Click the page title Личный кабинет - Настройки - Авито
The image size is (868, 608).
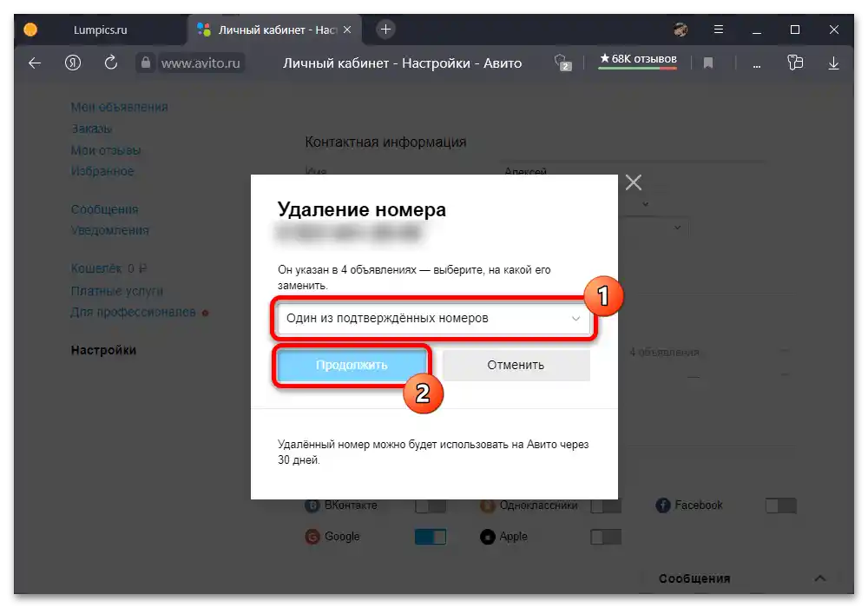pyautogui.click(x=403, y=63)
